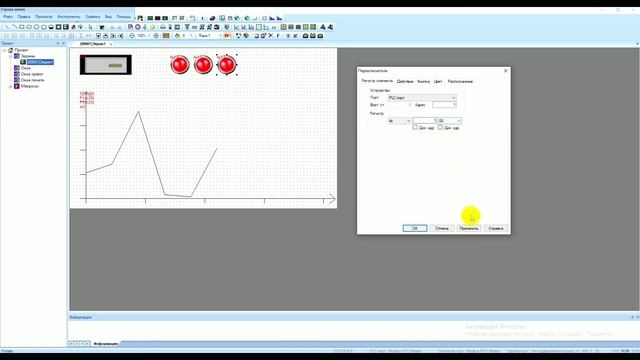Select the leftmost red lamp on canvas
Viewport: 640px width, 360px height.
point(180,64)
